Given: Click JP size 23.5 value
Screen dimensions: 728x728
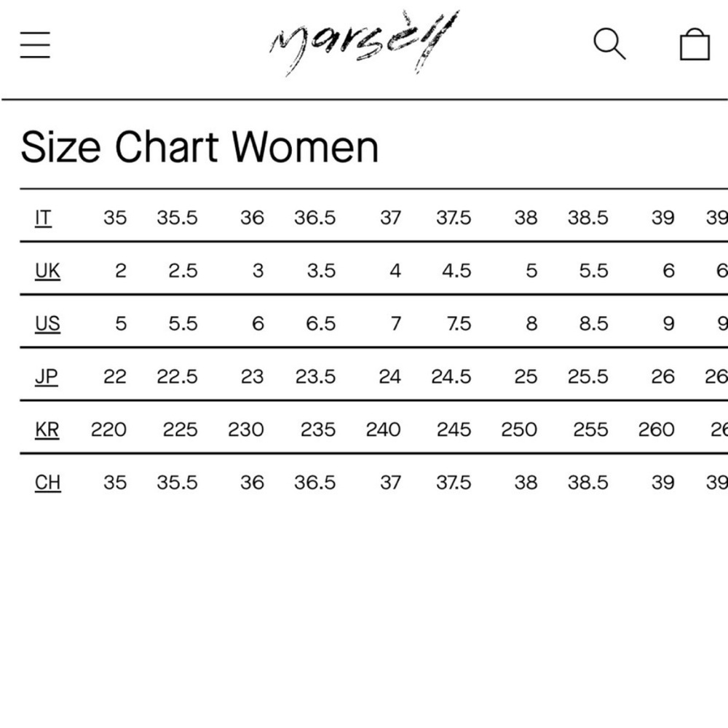Looking at the screenshot, I should [315, 376].
